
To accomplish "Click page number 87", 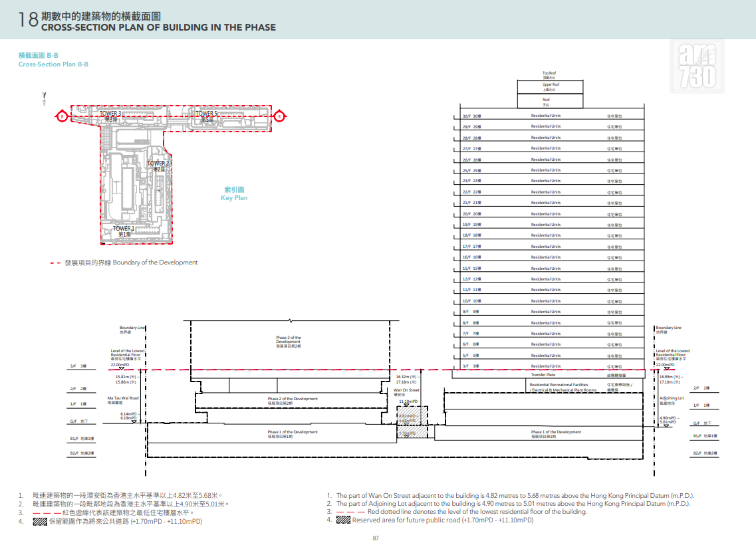I will 376,538.
